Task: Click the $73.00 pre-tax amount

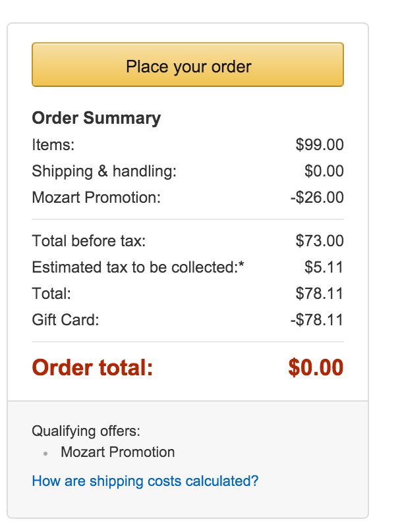Action: (x=320, y=241)
